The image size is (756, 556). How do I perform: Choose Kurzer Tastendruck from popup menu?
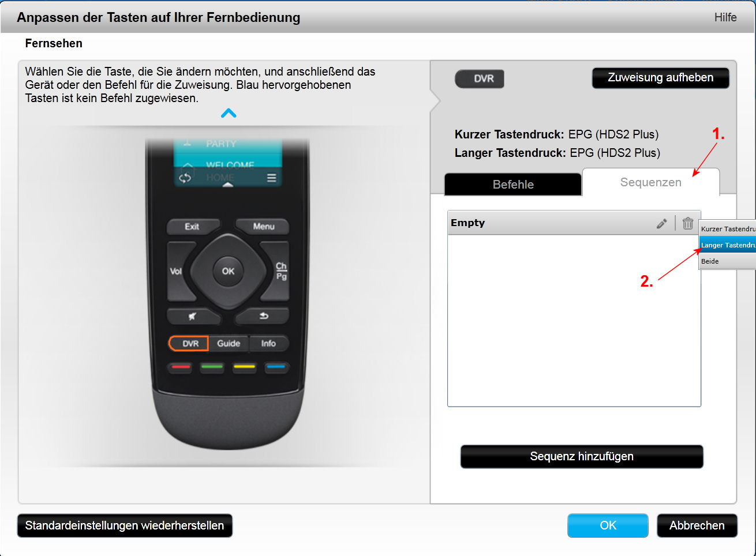[x=727, y=229]
